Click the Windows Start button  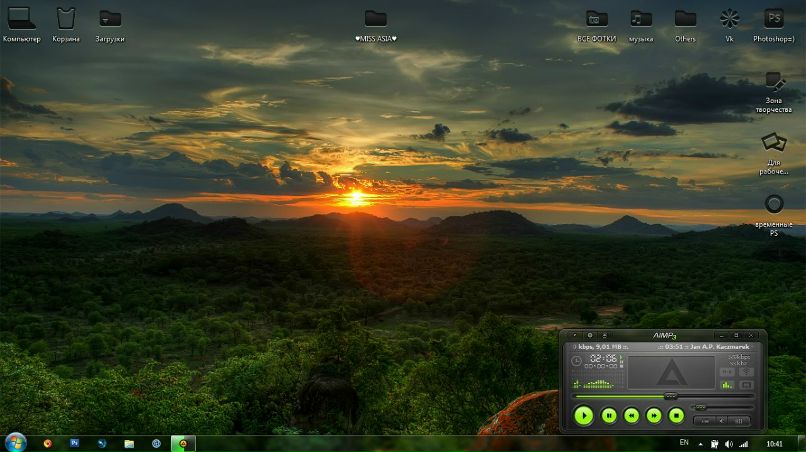pos(16,442)
